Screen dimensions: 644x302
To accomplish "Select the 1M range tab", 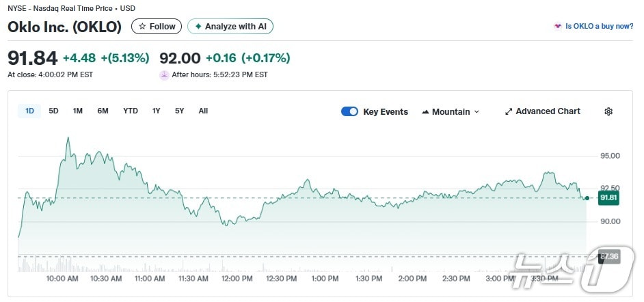I will click(77, 111).
